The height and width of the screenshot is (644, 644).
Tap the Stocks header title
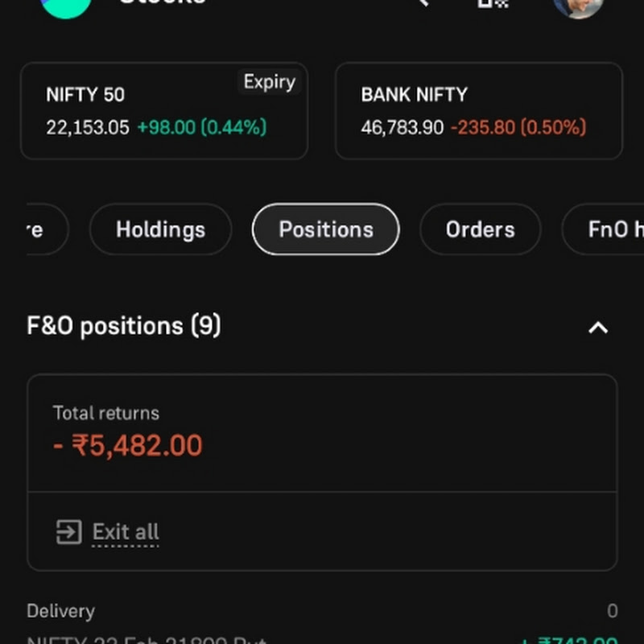pyautogui.click(x=161, y=3)
